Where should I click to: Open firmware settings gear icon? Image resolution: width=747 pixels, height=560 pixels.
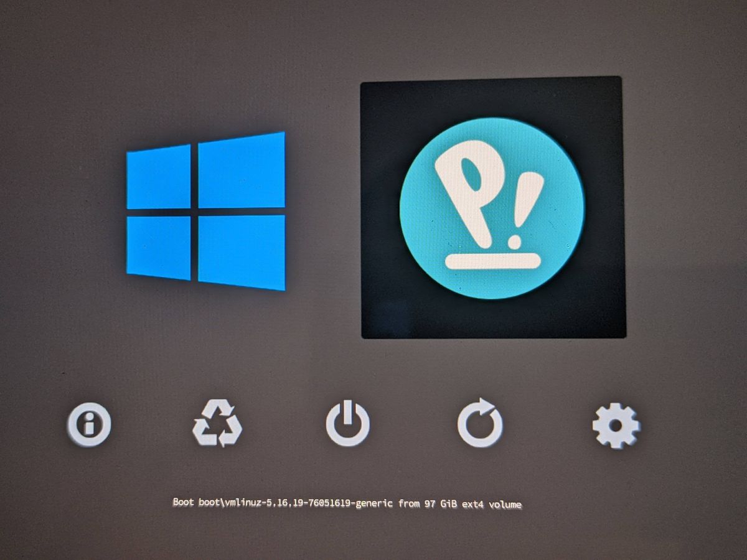click(615, 426)
